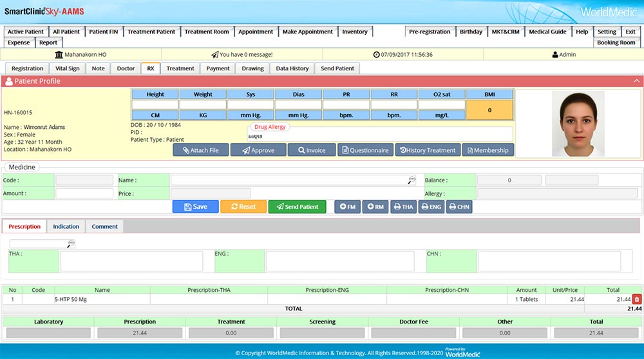Open the Treatment tab
Screen dimensions: 644x359
(180, 68)
